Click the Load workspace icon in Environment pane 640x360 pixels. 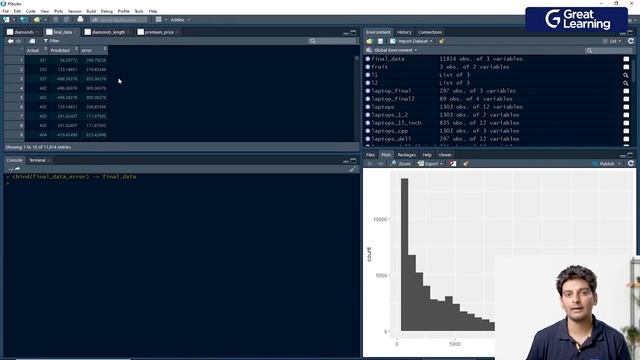tap(369, 41)
